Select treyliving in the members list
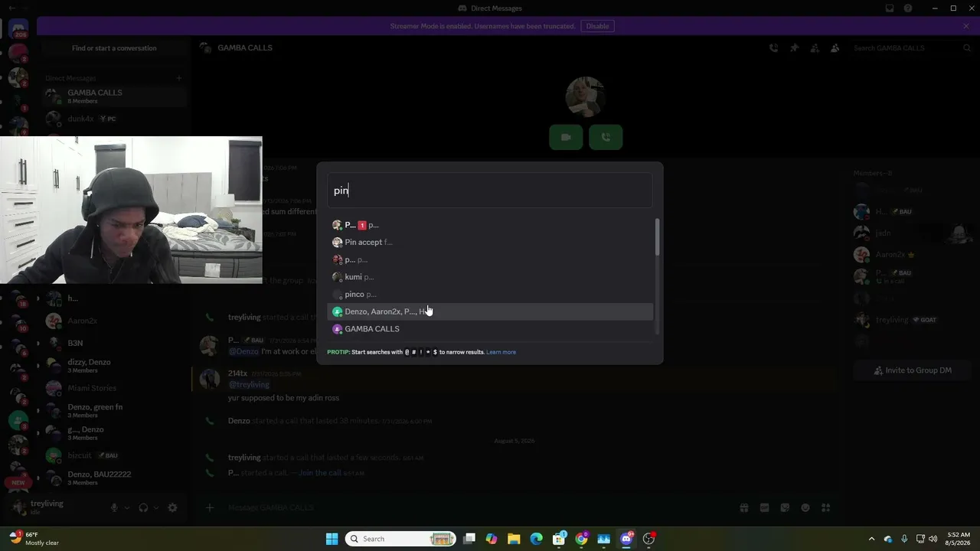 pos(911,320)
